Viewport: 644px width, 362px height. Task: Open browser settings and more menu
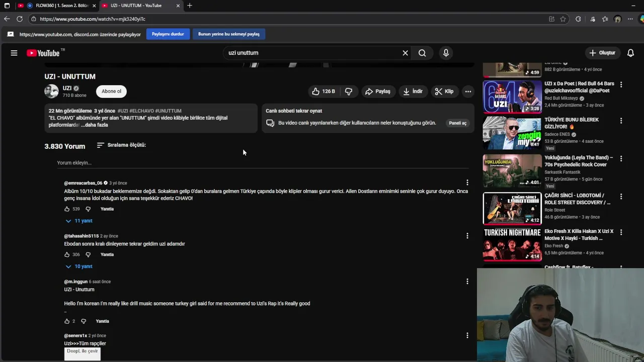point(630,19)
